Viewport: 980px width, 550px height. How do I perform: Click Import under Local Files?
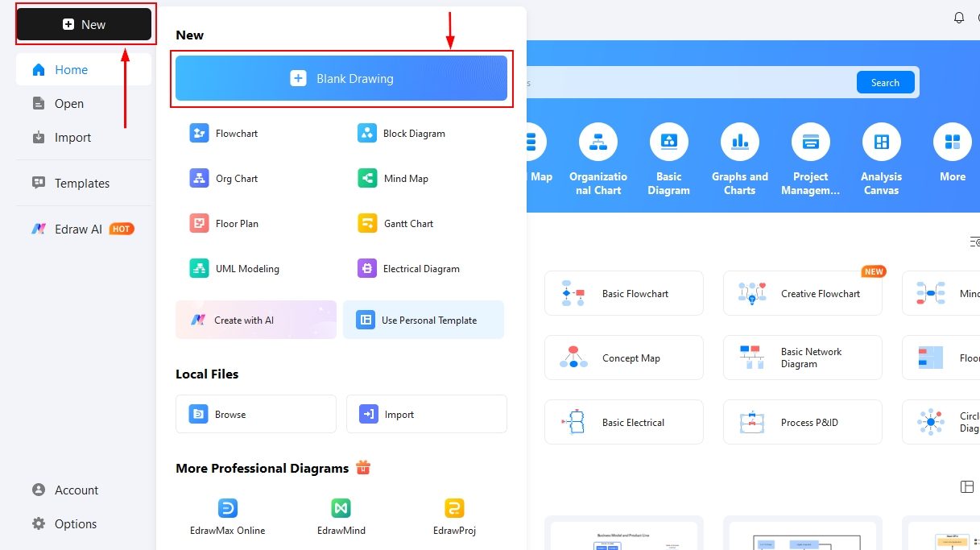pyautogui.click(x=427, y=414)
